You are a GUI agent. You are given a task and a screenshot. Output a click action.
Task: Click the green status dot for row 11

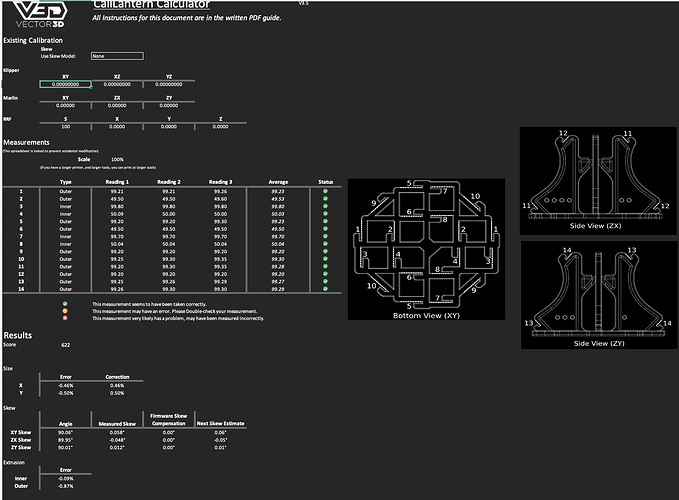[325, 266]
